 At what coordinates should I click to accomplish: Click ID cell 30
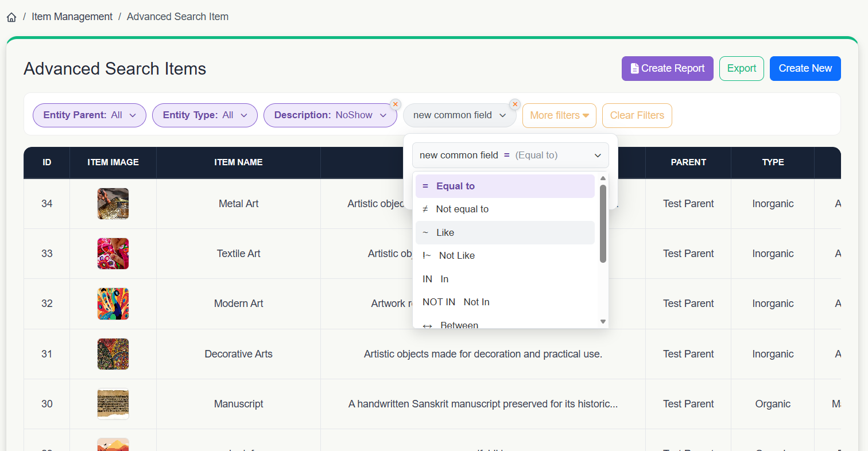[x=47, y=404]
